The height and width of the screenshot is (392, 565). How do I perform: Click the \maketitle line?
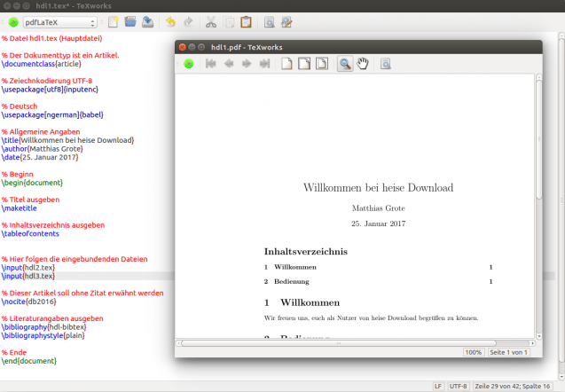[x=20, y=208]
